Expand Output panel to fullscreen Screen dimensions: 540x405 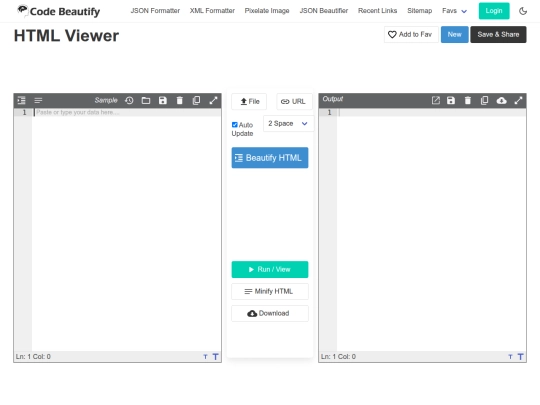[518, 100]
